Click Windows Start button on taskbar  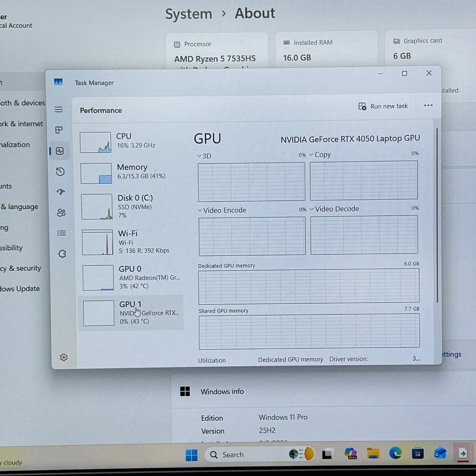[x=192, y=455]
